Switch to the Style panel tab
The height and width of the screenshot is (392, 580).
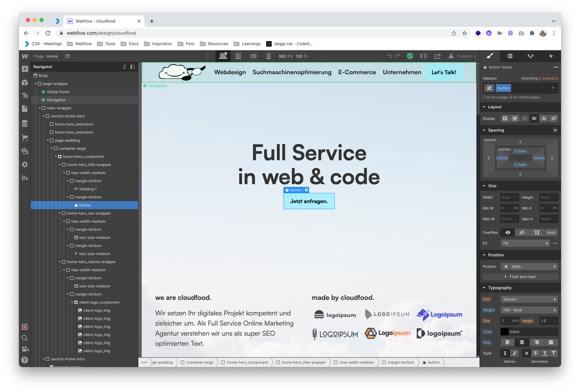[x=490, y=56]
